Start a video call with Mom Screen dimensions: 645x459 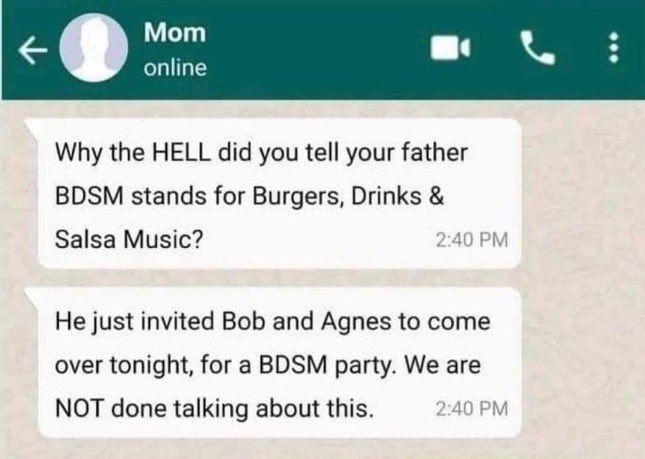tap(450, 48)
